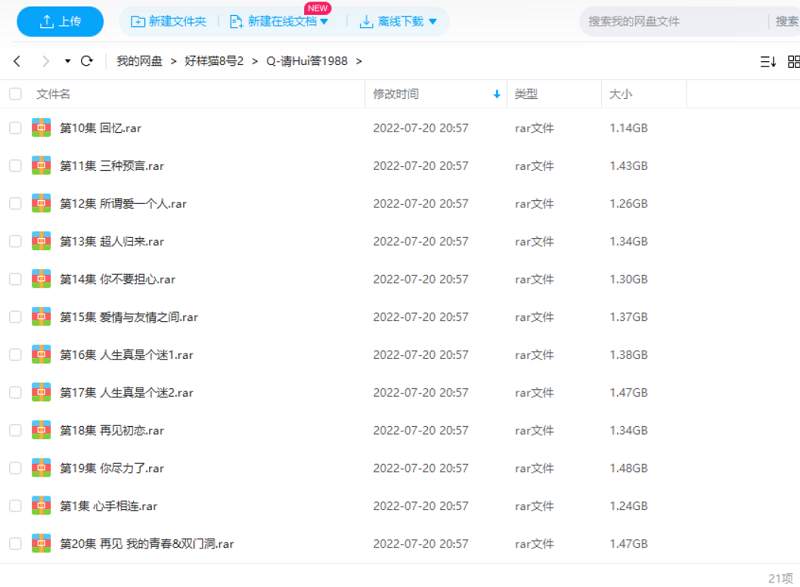Navigate to 好样猫8号2 folder breadcrumb
The width and height of the screenshot is (800, 587).
click(x=214, y=61)
